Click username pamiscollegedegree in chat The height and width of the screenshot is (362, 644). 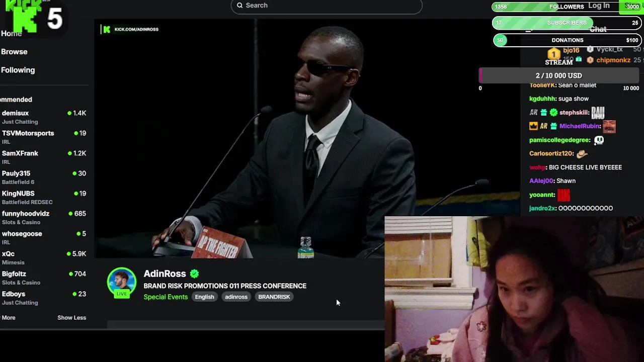click(559, 140)
